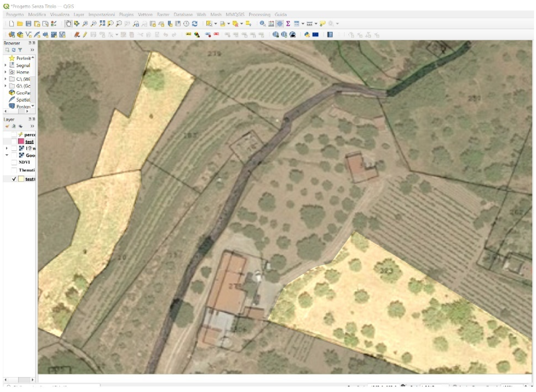Toggle editing with the pencil icon
536x392 pixels.
point(85,35)
